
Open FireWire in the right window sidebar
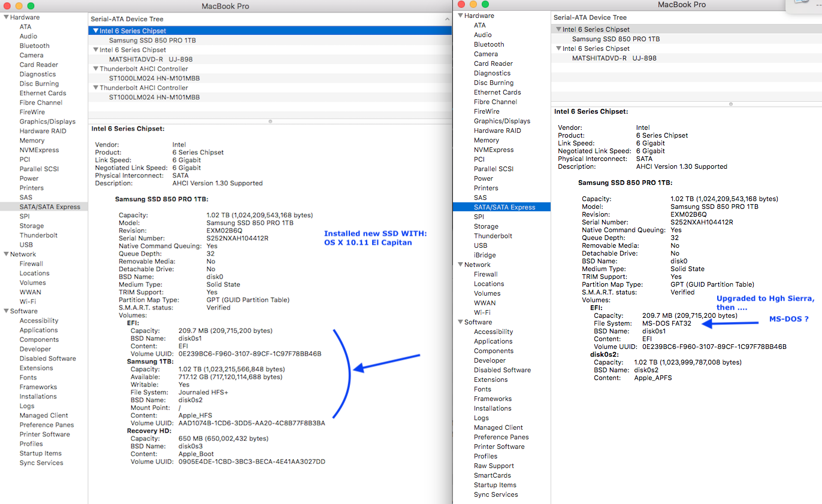(x=486, y=111)
